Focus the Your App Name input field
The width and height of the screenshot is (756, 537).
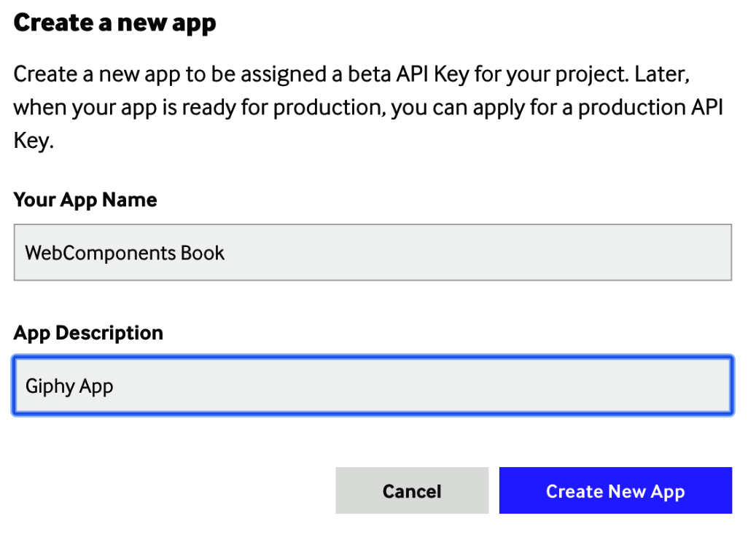coord(372,253)
